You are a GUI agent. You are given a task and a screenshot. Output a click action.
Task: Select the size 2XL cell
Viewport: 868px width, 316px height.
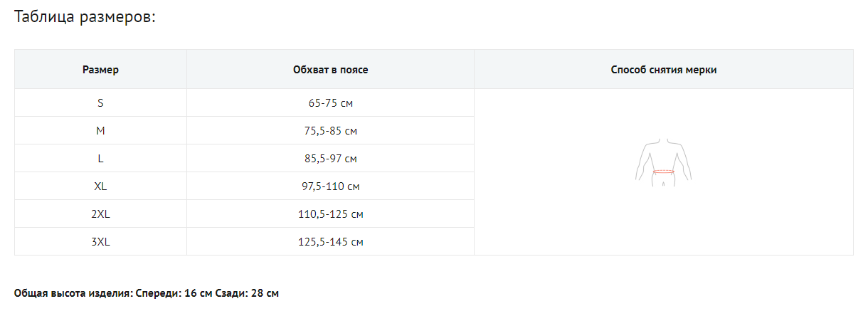click(100, 214)
